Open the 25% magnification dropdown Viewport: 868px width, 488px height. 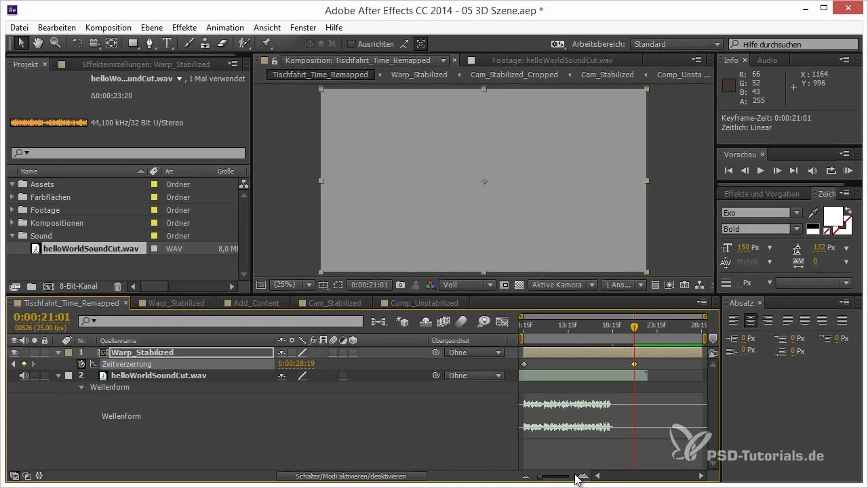(x=293, y=285)
